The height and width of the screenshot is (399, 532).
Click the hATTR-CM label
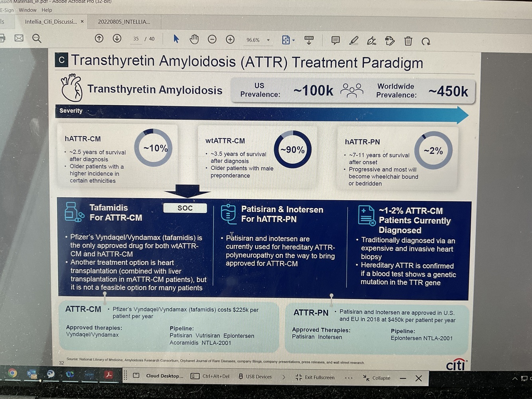click(83, 139)
